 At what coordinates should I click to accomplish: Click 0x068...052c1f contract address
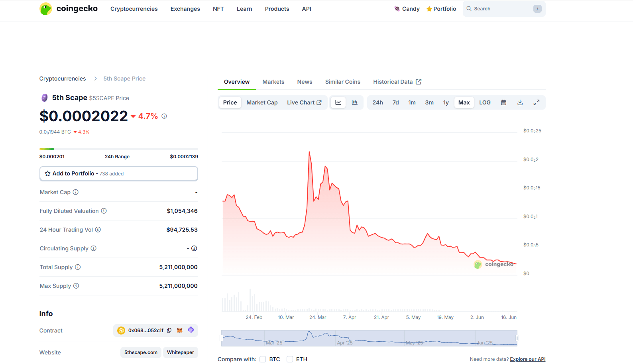(x=146, y=331)
